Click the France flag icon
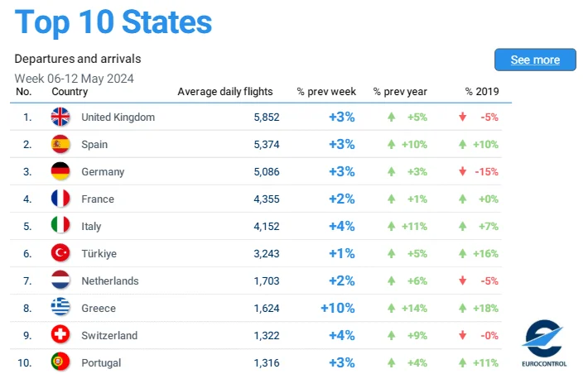588x374 pixels. coord(60,199)
